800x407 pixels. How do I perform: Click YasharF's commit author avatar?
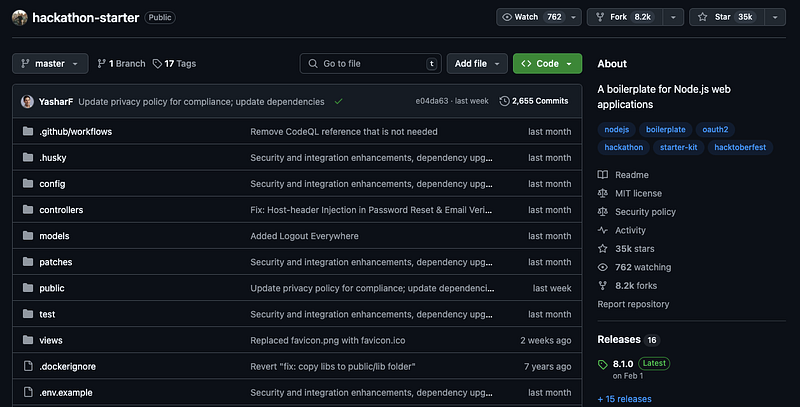click(x=27, y=101)
